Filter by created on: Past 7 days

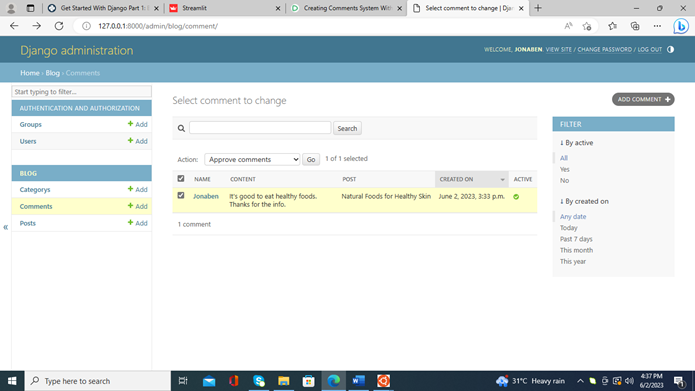pyautogui.click(x=576, y=239)
